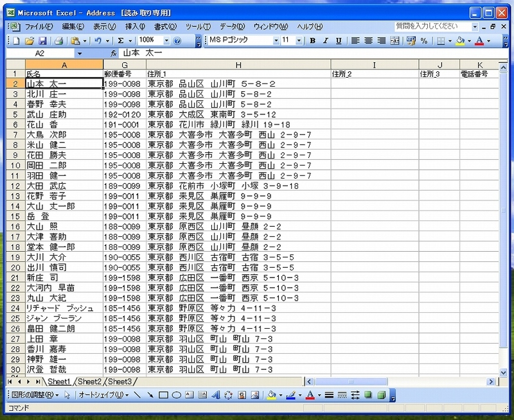514x420 pixels.
Task: Click the AutoSum sigma icon
Action: click(120, 40)
